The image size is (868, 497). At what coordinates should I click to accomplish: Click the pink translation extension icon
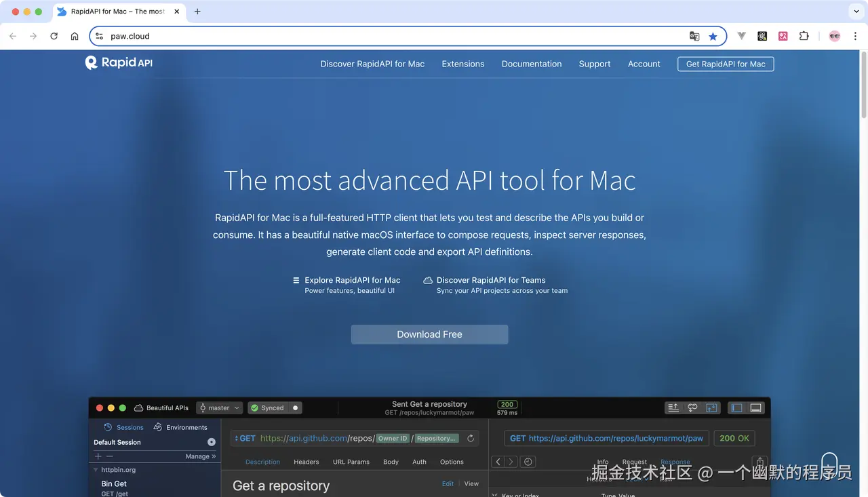tap(783, 36)
